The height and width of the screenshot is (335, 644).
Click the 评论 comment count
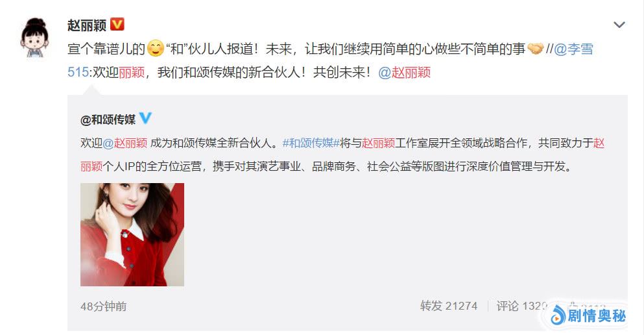tap(522, 306)
